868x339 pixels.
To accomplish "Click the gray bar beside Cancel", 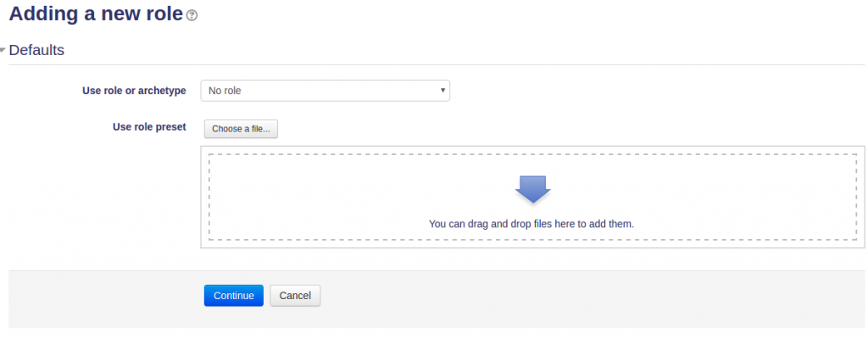I will [554, 299].
